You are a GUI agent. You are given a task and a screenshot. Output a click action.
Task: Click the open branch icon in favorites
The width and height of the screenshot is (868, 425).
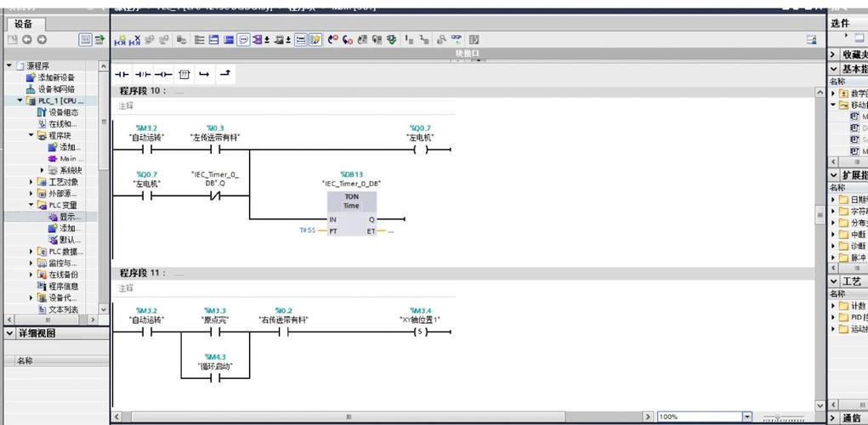click(204, 75)
